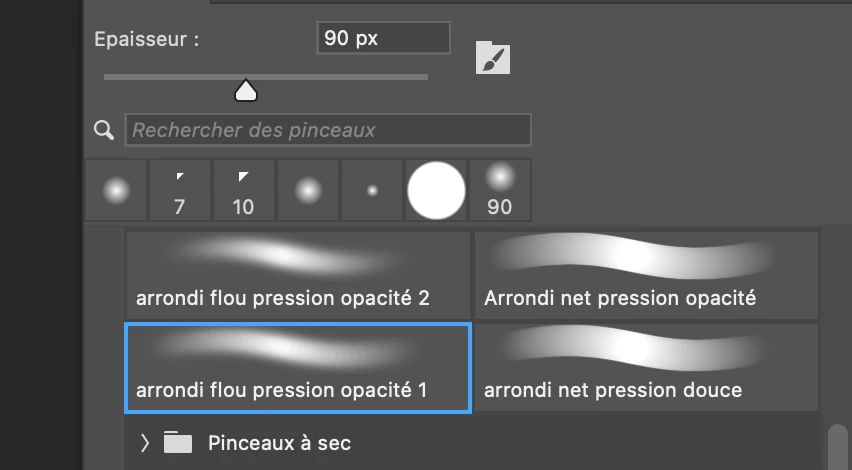
Task: Select the first soft round recent brush
Action: pos(116,190)
